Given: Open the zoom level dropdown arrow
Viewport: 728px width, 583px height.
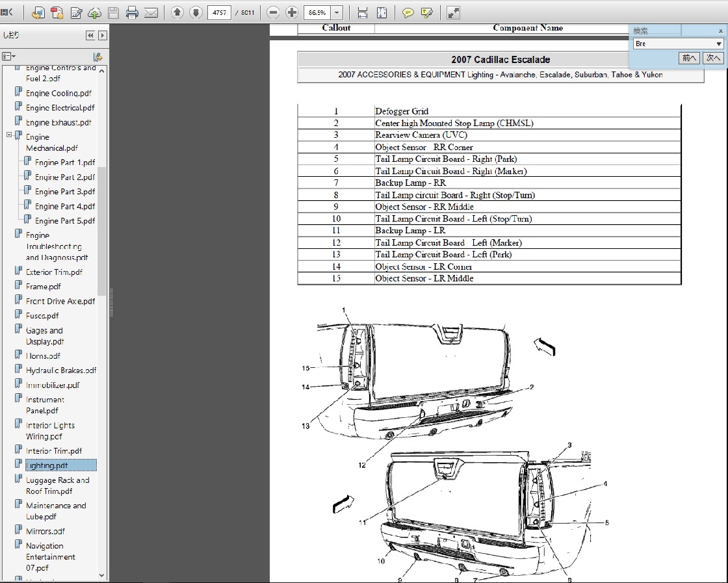Looking at the screenshot, I should click(x=337, y=12).
